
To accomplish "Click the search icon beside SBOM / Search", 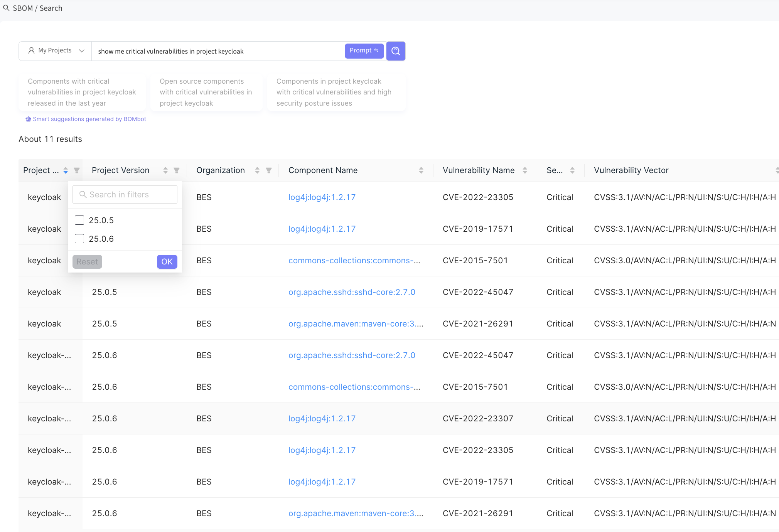I will point(6,8).
